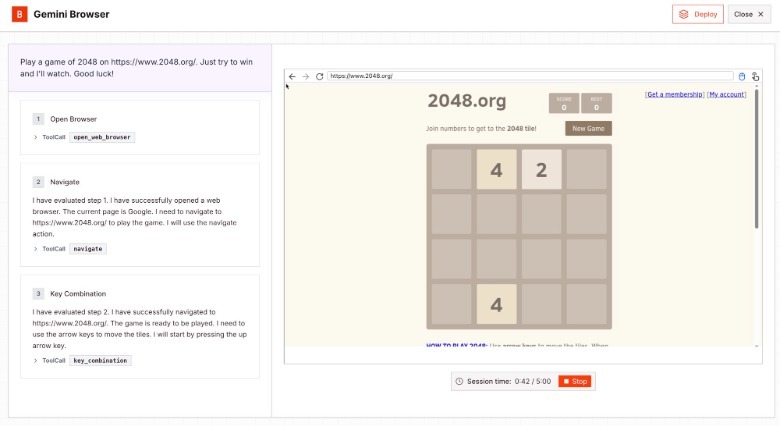Expand the open_web_browser ToolCall
Viewport: 780px width, 426px height.
tap(35, 137)
